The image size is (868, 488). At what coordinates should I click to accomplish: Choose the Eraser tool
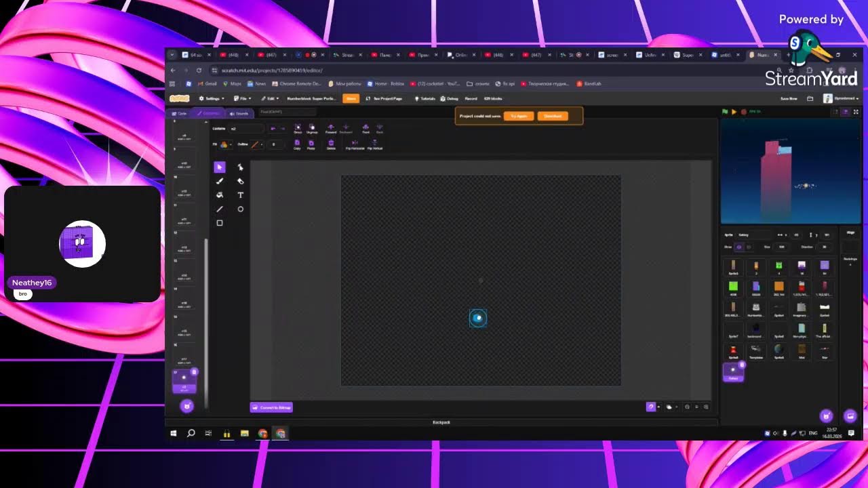pos(240,181)
